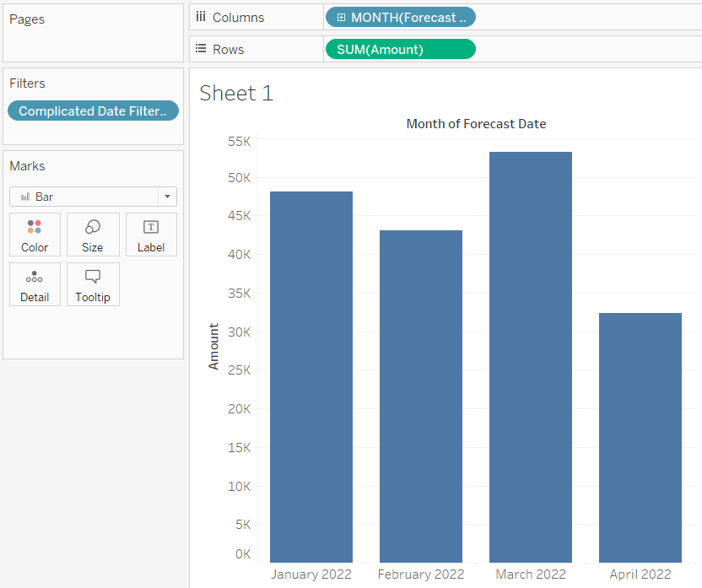Click the January 2022 bar

[x=311, y=376]
